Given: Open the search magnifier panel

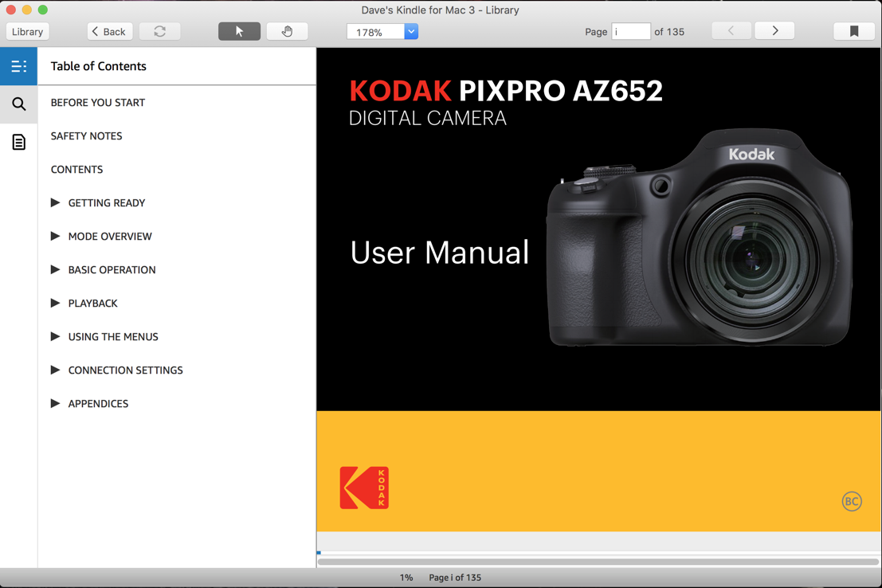Looking at the screenshot, I should point(18,104).
